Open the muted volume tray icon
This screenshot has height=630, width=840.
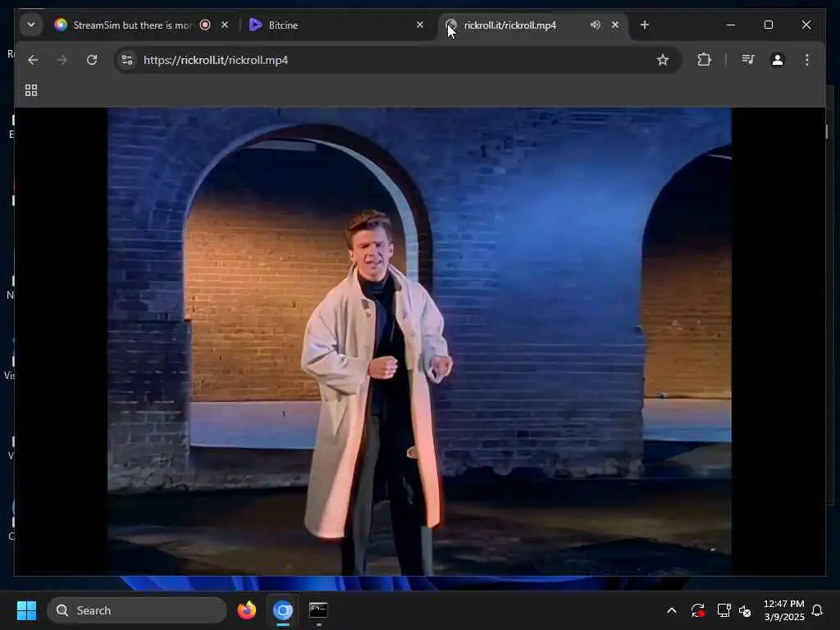pos(745,610)
